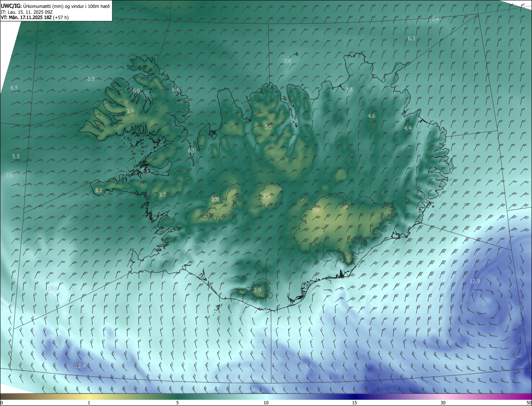Screen dimensions: 532x406
Task: Click the colorbar tick label 30
Action: (x=443, y=403)
